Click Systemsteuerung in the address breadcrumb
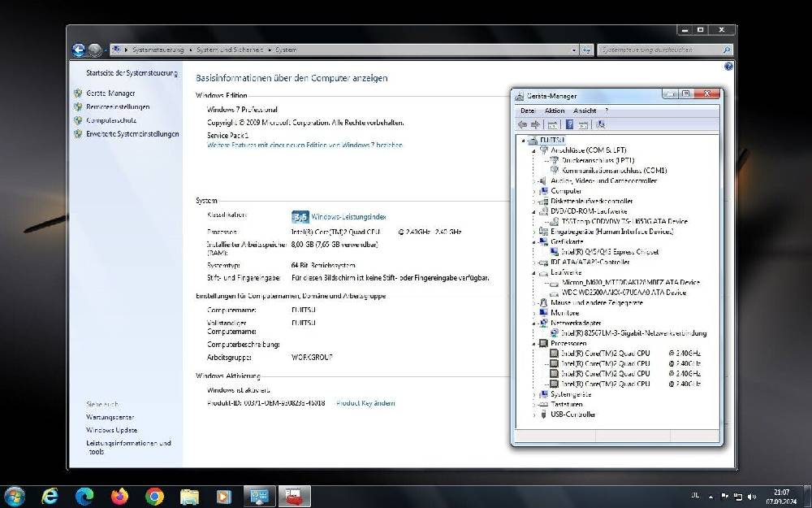 (x=158, y=50)
